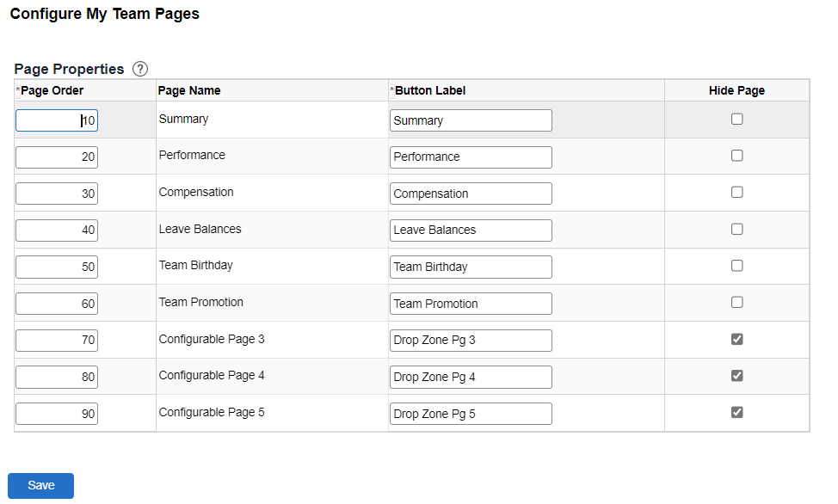This screenshot has width=838, height=504.
Task: Hide the Team Birthday page
Action: [736, 265]
